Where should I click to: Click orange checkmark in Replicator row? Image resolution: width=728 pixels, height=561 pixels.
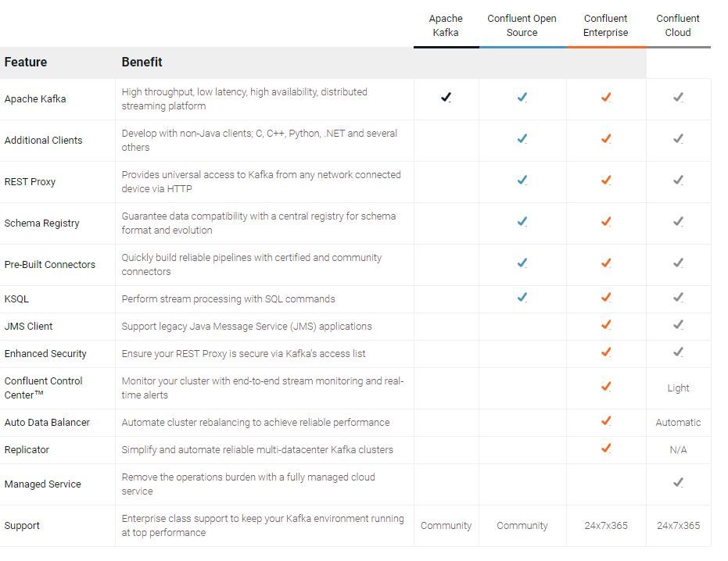tap(605, 448)
